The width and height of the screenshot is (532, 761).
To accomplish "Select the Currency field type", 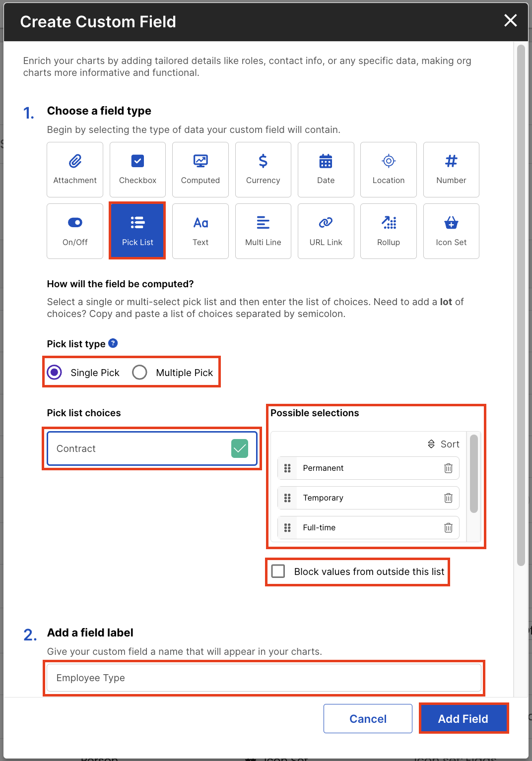I will click(263, 169).
